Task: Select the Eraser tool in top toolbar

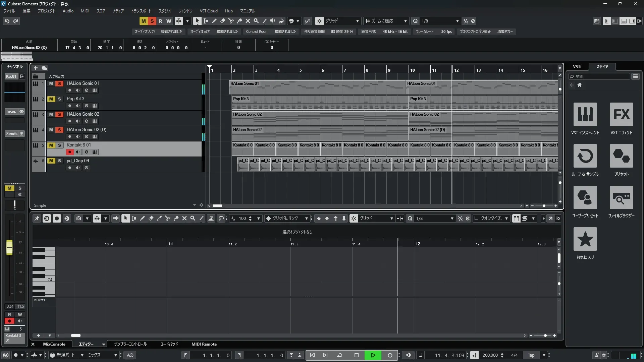Action: (223, 21)
